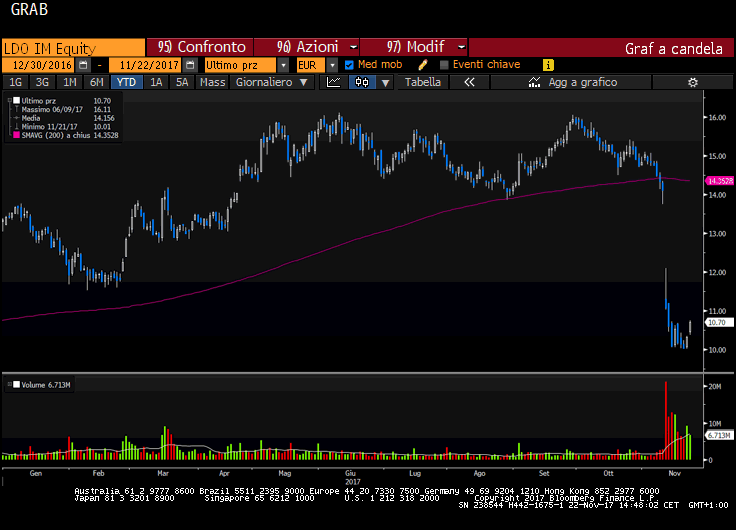Select the 6M time range tab
This screenshot has width=736, height=530.
(x=96, y=83)
